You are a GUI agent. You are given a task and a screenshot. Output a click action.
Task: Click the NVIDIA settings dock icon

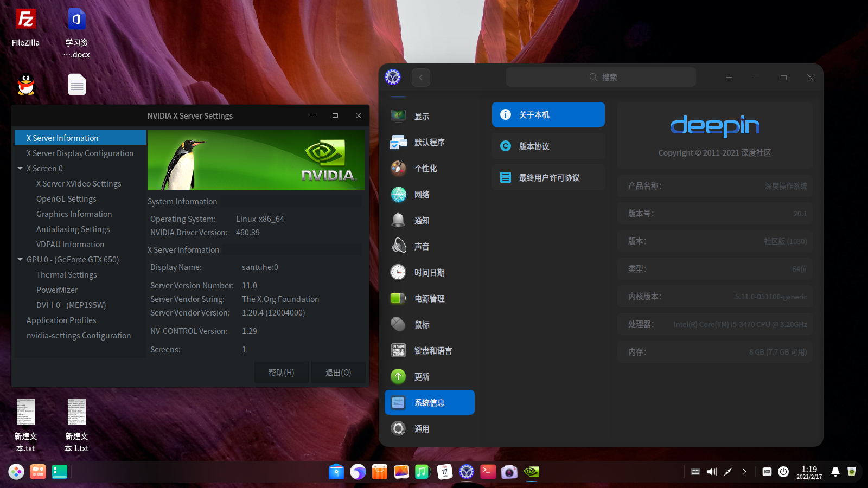click(532, 472)
